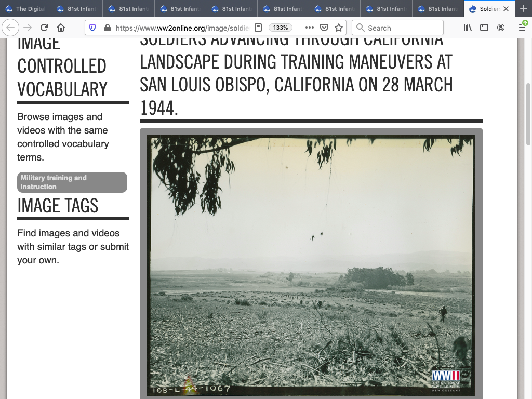Switch to The Digital tab
Screen dimensions: 532x399
click(25, 9)
